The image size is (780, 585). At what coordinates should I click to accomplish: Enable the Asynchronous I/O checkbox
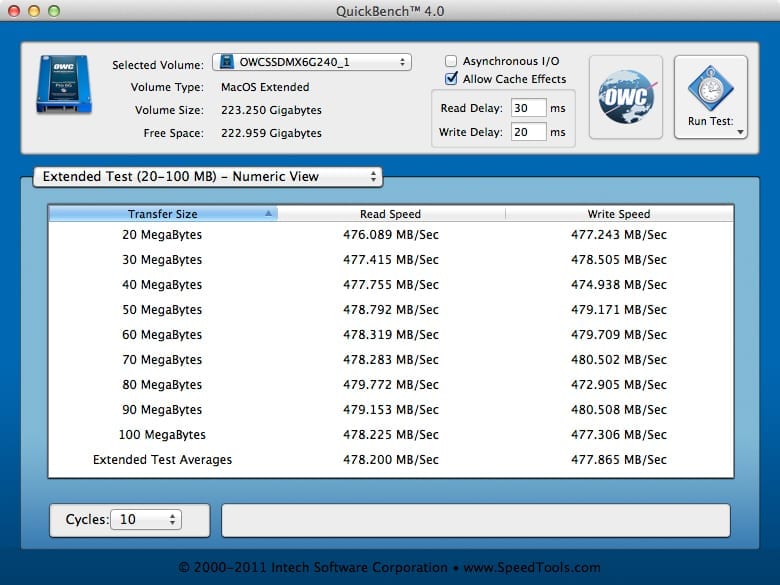click(451, 61)
